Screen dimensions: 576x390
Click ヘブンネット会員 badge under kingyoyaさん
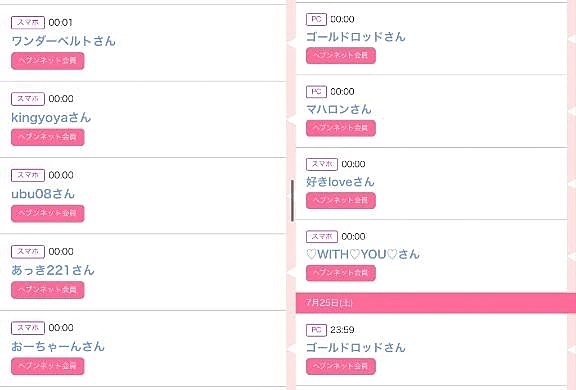[48, 137]
